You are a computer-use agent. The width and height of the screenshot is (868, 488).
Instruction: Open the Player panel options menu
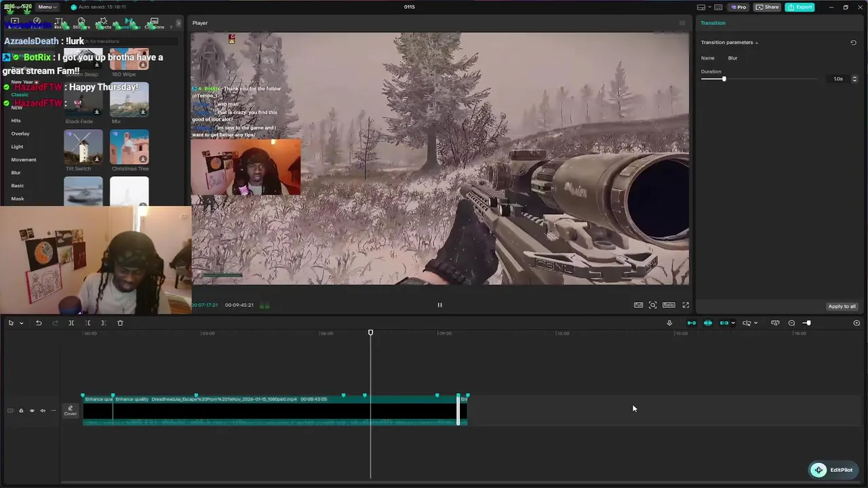(682, 23)
